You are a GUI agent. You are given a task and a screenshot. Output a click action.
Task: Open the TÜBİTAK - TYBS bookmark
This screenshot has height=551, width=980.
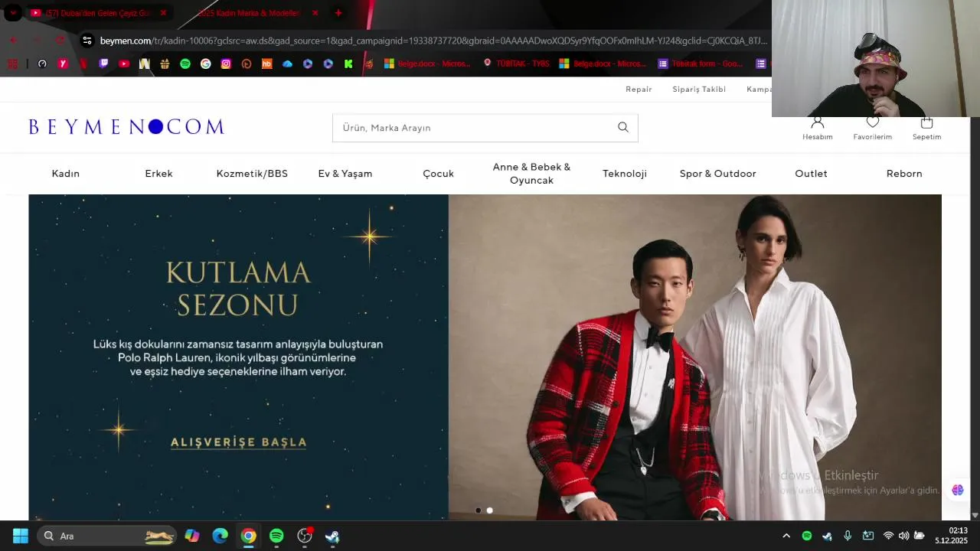point(517,64)
